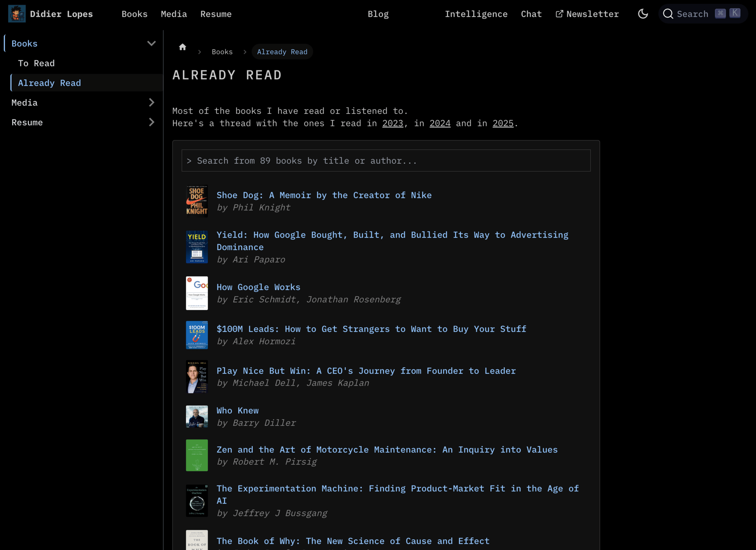Viewport: 756px width, 550px height.
Task: Click the home breadcrumb icon
Action: 182,47
